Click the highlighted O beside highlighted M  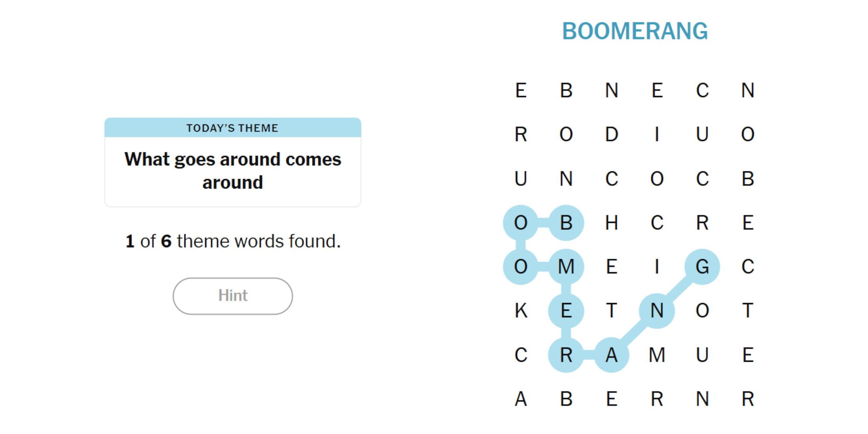[x=521, y=267]
